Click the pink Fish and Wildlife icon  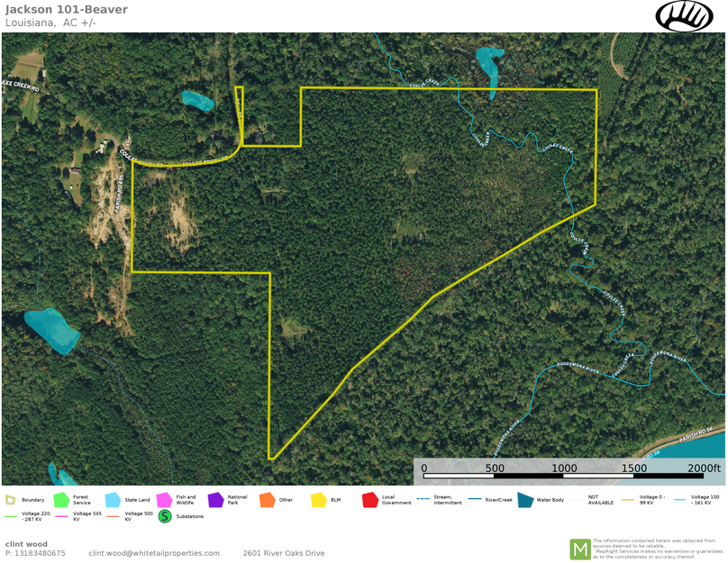click(164, 499)
